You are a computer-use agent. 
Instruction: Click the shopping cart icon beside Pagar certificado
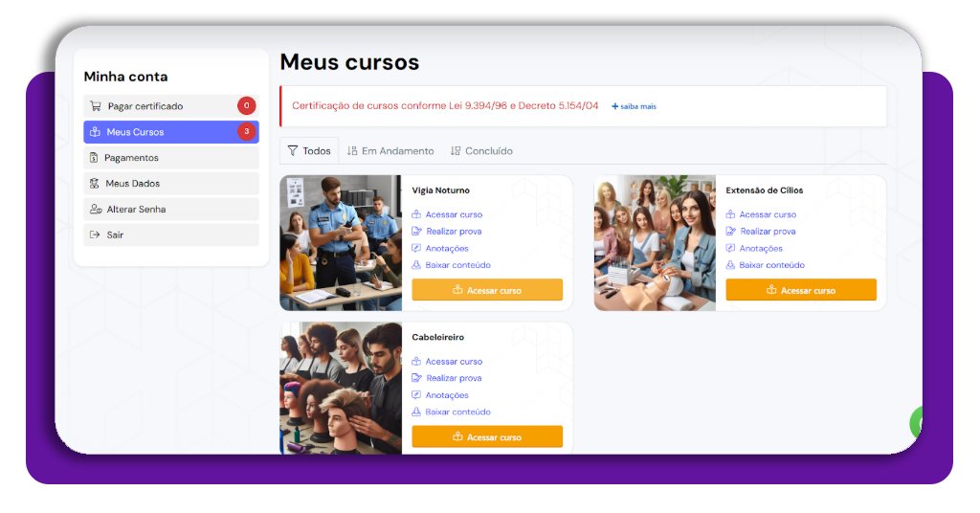(95, 106)
